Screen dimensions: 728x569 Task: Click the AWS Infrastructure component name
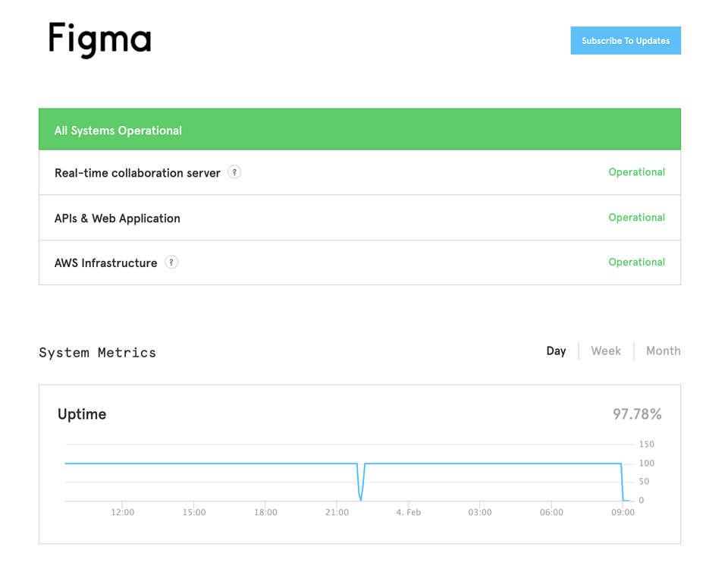pos(106,263)
